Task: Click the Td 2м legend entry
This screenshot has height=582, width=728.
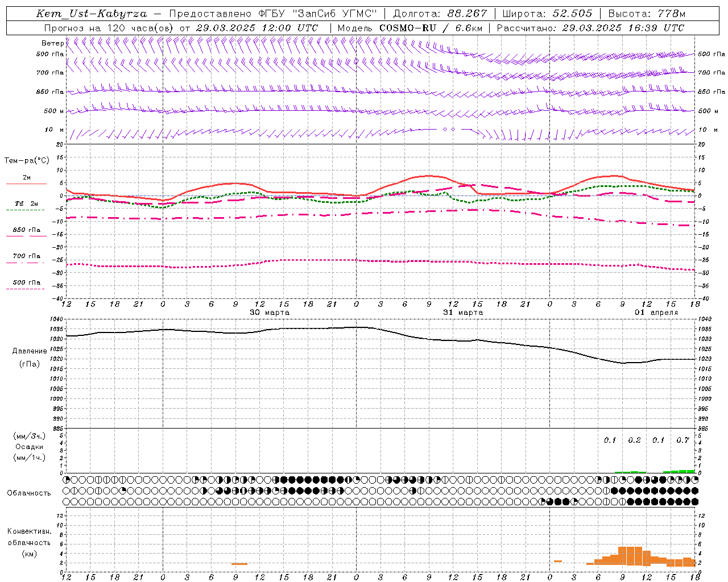Action: click(x=26, y=203)
